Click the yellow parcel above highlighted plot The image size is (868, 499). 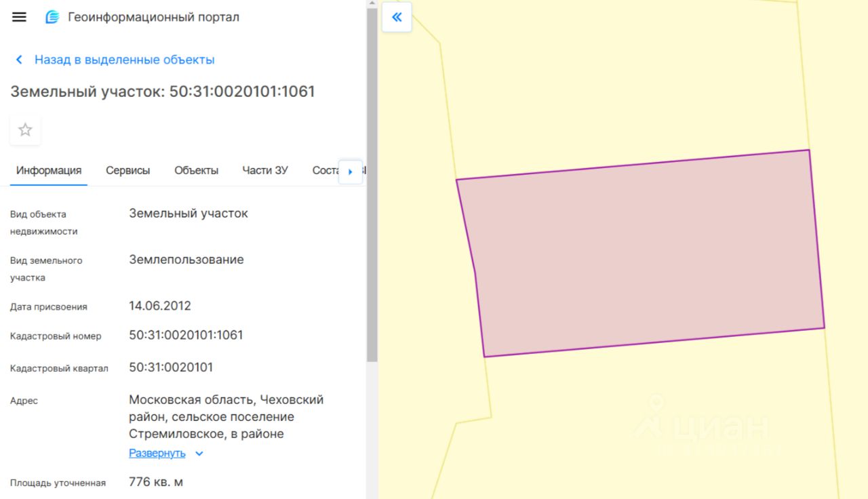coord(624,88)
